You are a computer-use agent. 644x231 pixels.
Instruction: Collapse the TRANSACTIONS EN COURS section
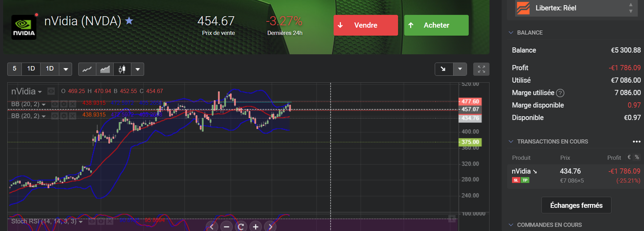pyautogui.click(x=511, y=141)
